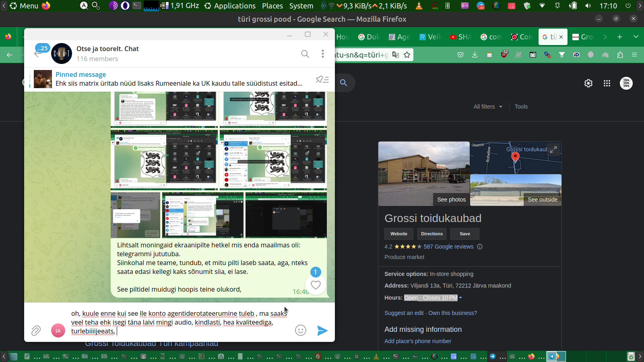Viewport: 644px width, 362px height.
Task: Bookmark this page with the star icon
Action: pos(407,55)
